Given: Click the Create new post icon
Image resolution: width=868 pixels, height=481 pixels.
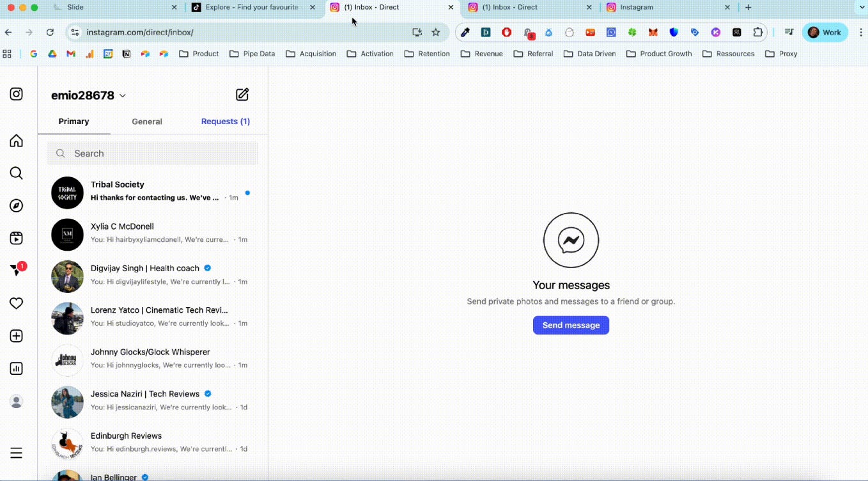Looking at the screenshot, I should (x=17, y=336).
